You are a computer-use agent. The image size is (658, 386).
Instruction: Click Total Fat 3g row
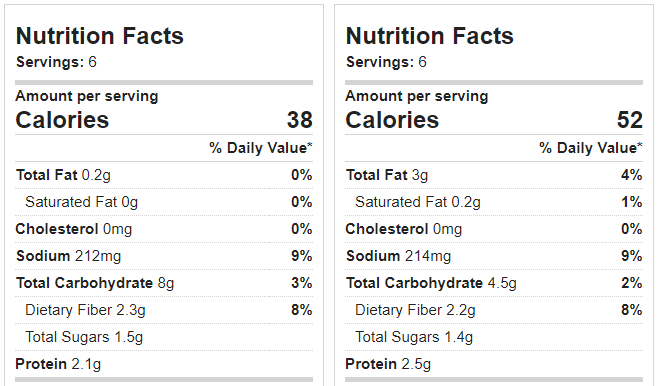coord(494,175)
